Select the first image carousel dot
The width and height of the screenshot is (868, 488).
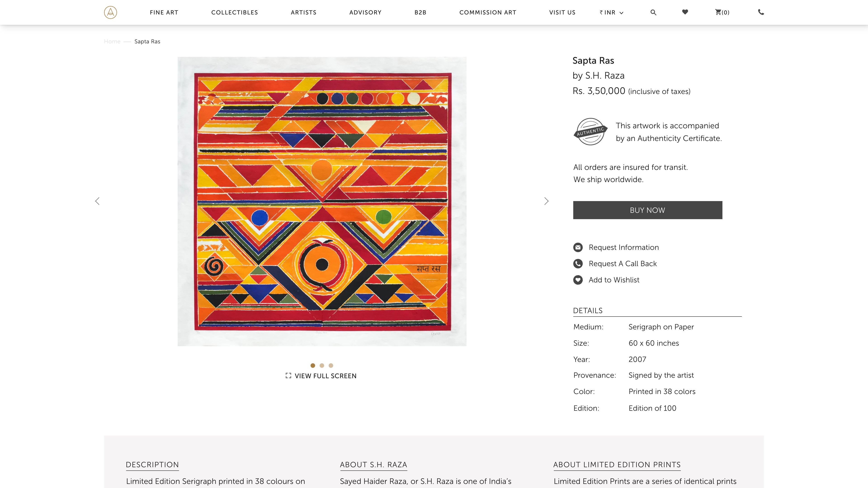pos(313,365)
